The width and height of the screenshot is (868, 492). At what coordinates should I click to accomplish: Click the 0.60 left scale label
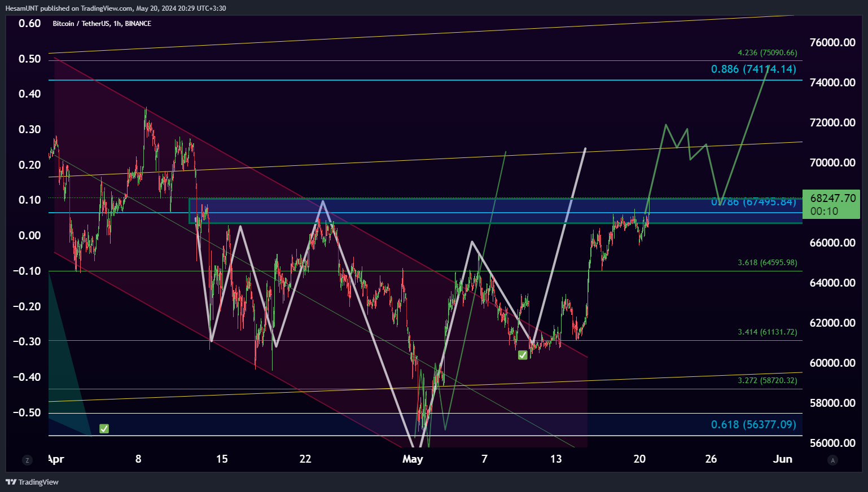(x=29, y=23)
